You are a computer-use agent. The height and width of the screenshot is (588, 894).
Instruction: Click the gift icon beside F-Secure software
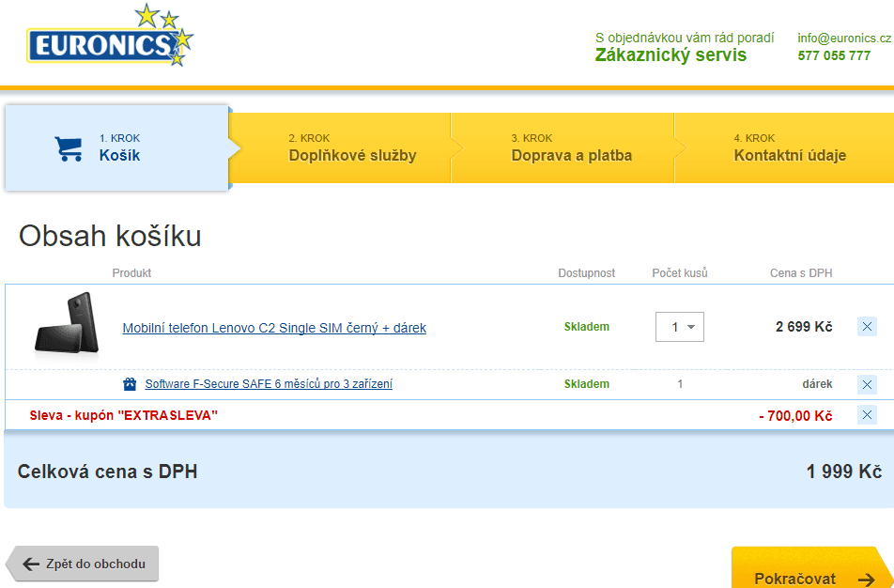click(x=130, y=384)
